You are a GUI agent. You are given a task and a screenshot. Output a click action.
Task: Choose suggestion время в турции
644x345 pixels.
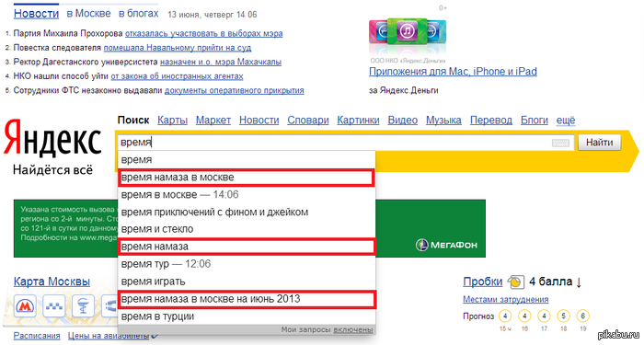[247, 316]
